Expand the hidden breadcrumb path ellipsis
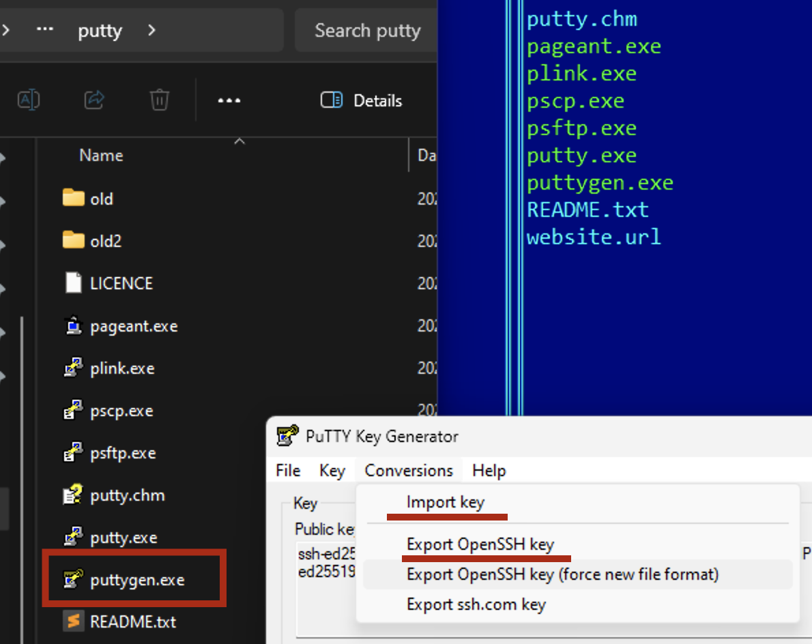812x644 pixels. tap(44, 31)
